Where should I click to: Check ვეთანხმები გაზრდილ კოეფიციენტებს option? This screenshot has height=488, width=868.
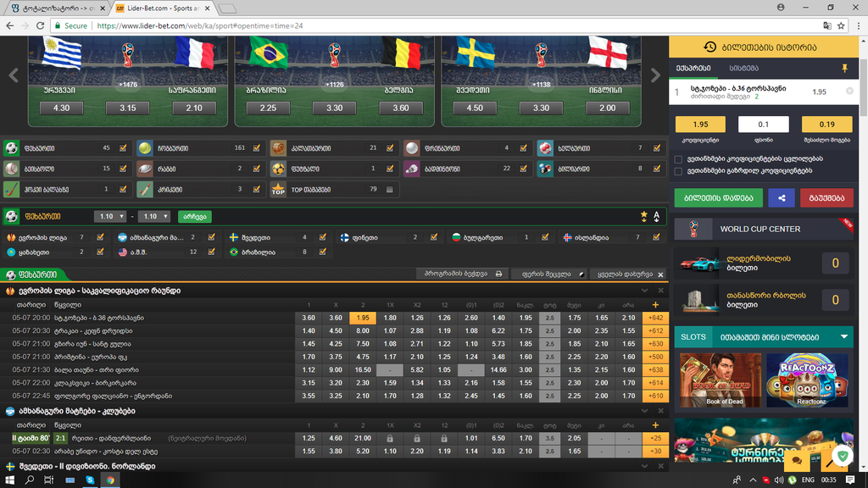pos(678,171)
